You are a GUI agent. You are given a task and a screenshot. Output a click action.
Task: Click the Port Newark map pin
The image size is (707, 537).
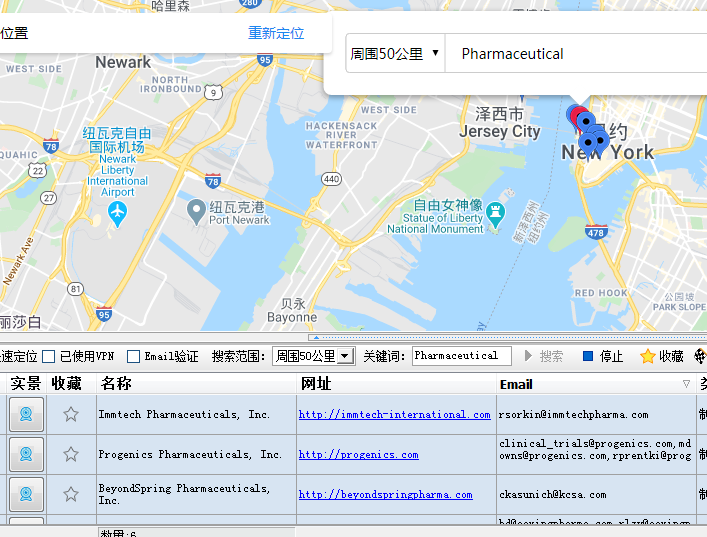(x=196, y=212)
